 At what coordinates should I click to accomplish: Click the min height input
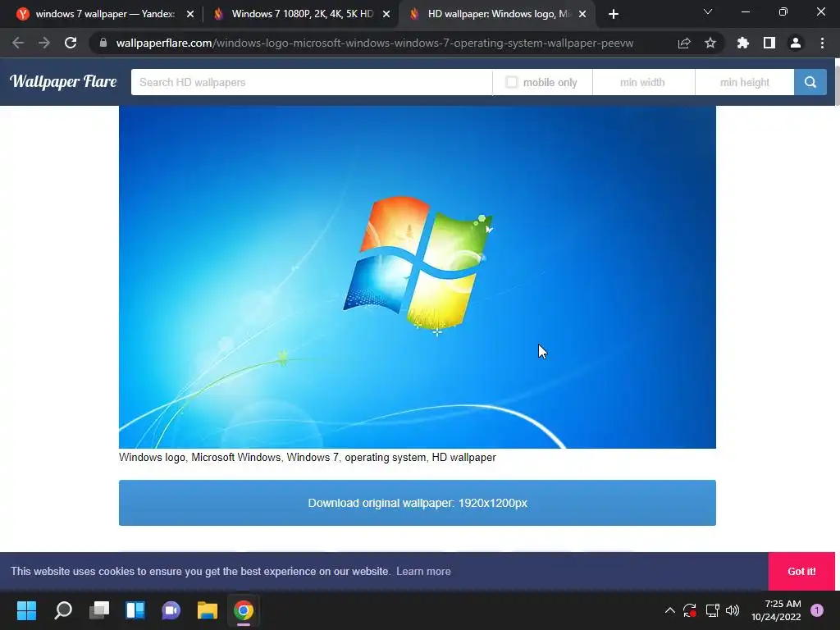(745, 82)
